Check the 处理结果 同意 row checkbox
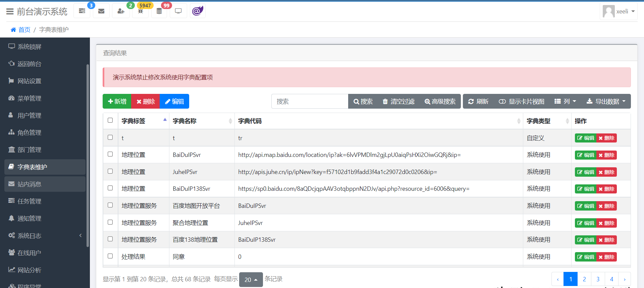Screen dimensions: 644x288 tap(110, 256)
